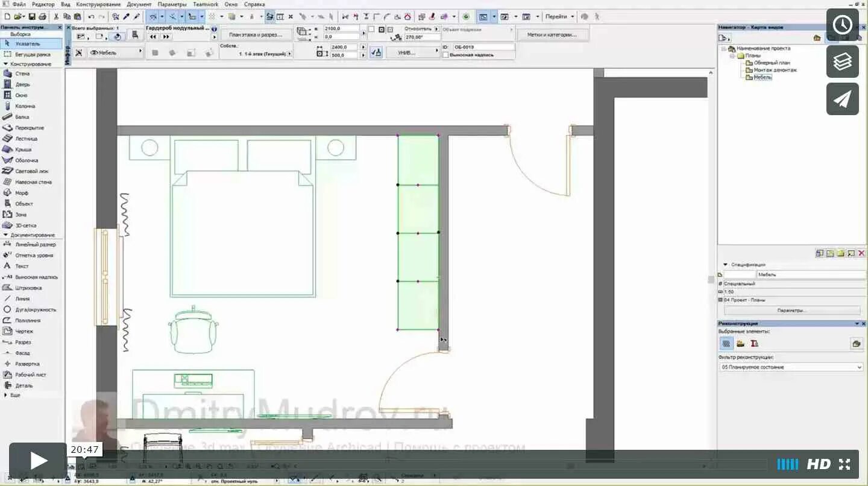Click the 2100,0 dimension input field
The height and width of the screenshot is (486, 868).
coord(341,28)
